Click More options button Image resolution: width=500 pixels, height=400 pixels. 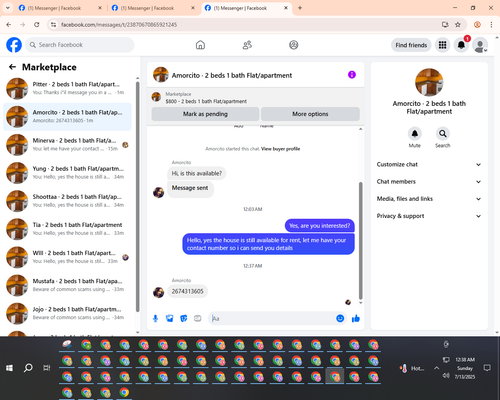tap(310, 114)
